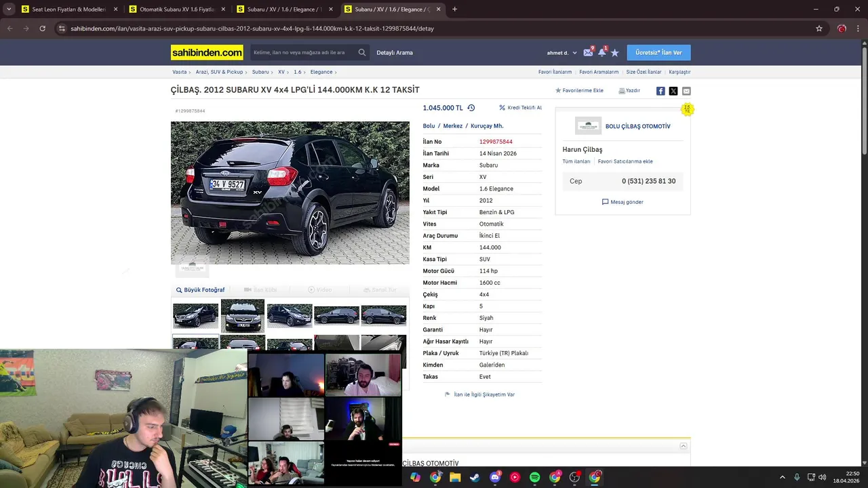Open the Chrome tab search dropdown

[9, 9]
